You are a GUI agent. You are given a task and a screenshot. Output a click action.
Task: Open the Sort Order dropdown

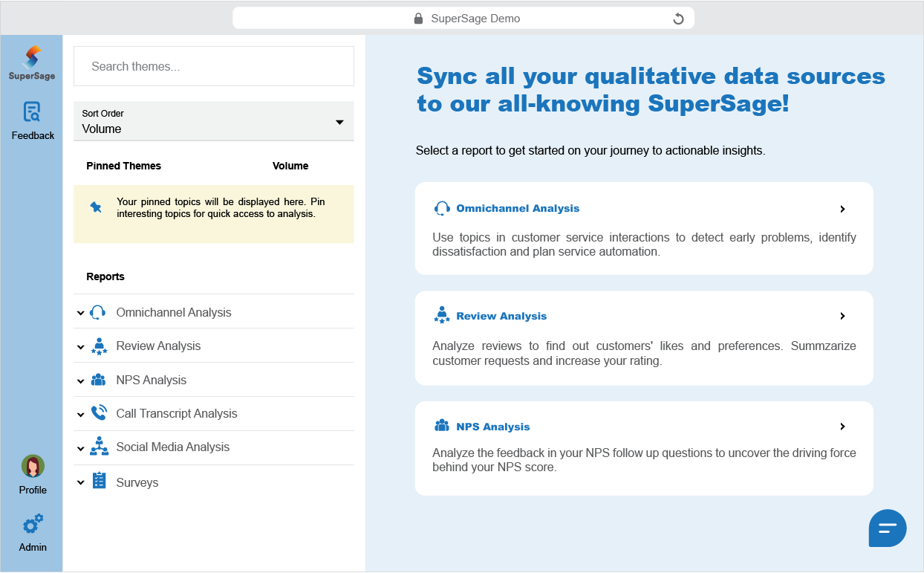point(214,121)
